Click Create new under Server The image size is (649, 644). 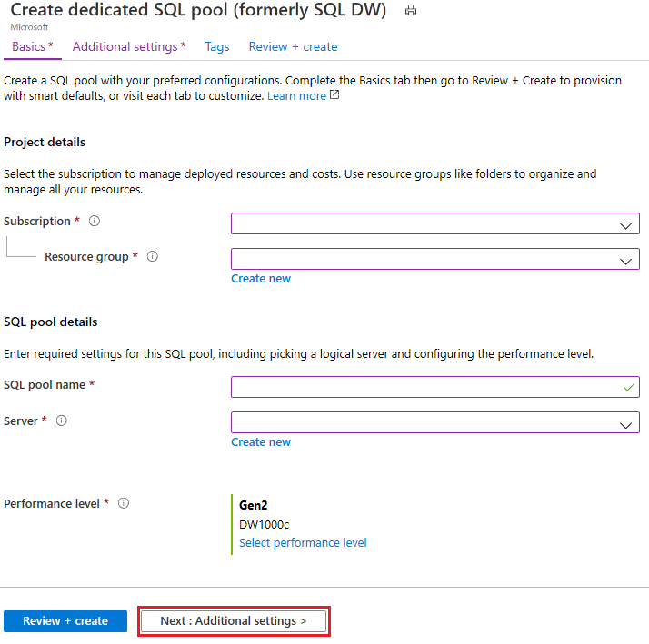(x=261, y=442)
